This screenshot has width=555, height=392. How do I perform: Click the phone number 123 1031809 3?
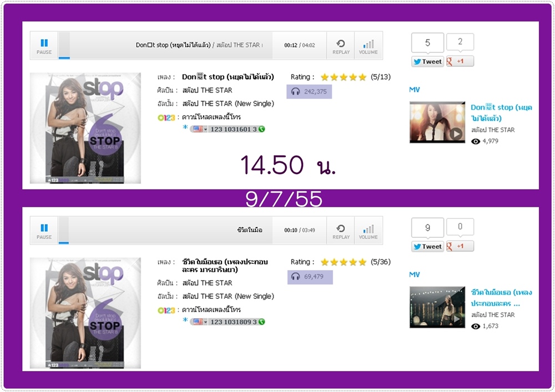click(x=234, y=322)
